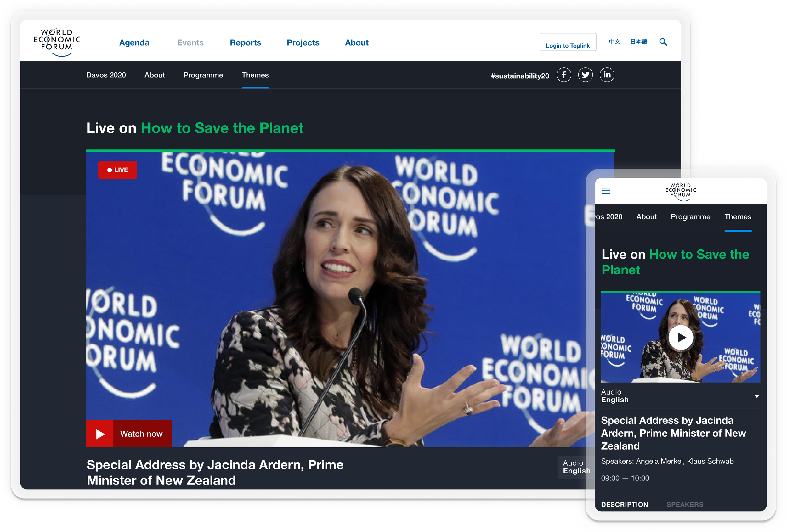Select the Programme tab on mobile

(690, 217)
